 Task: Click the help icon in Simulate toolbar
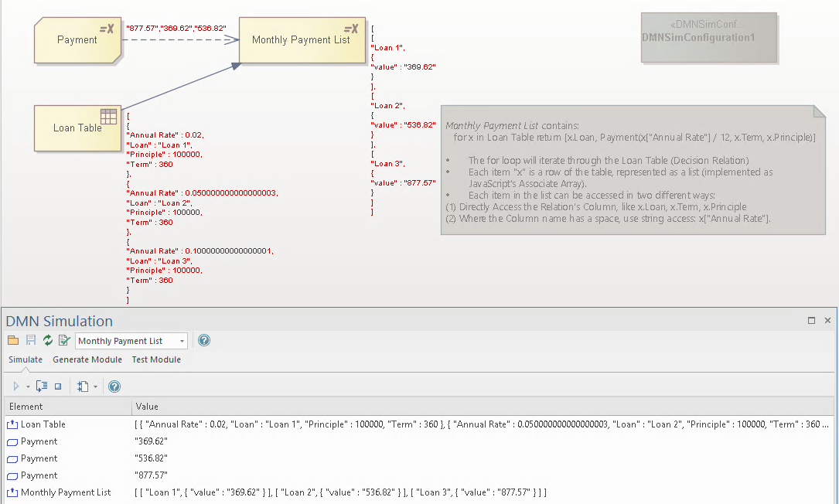pyautogui.click(x=114, y=387)
